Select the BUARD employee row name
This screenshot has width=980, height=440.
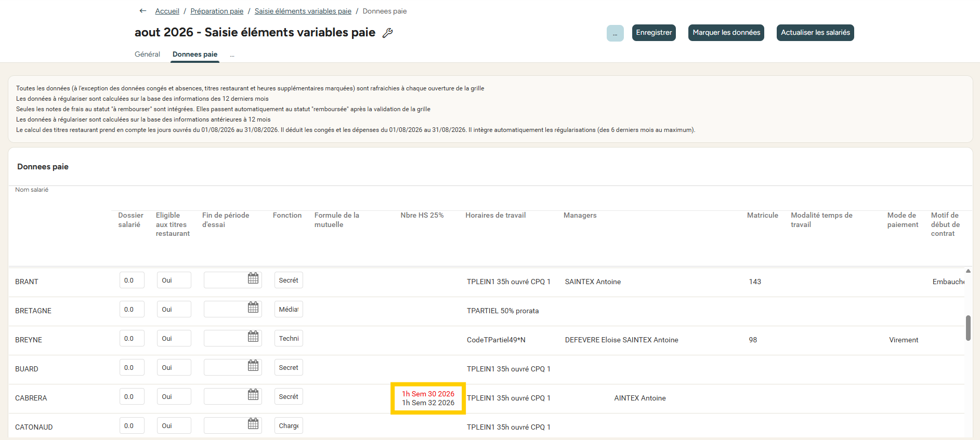click(27, 369)
